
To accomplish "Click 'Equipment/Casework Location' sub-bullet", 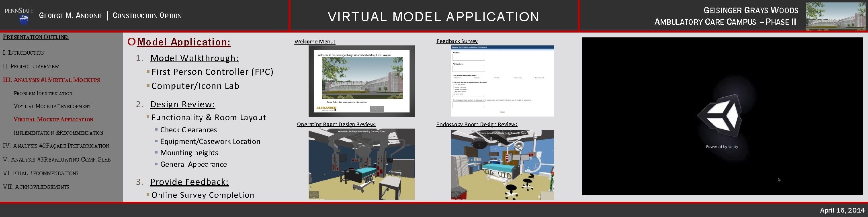I will tap(210, 141).
